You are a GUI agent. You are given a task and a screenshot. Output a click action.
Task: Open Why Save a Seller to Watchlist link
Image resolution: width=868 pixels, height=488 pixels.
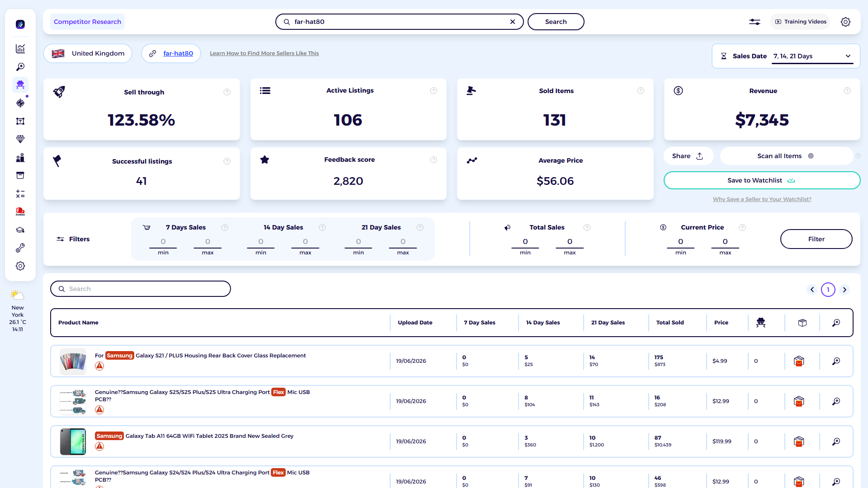(x=762, y=199)
